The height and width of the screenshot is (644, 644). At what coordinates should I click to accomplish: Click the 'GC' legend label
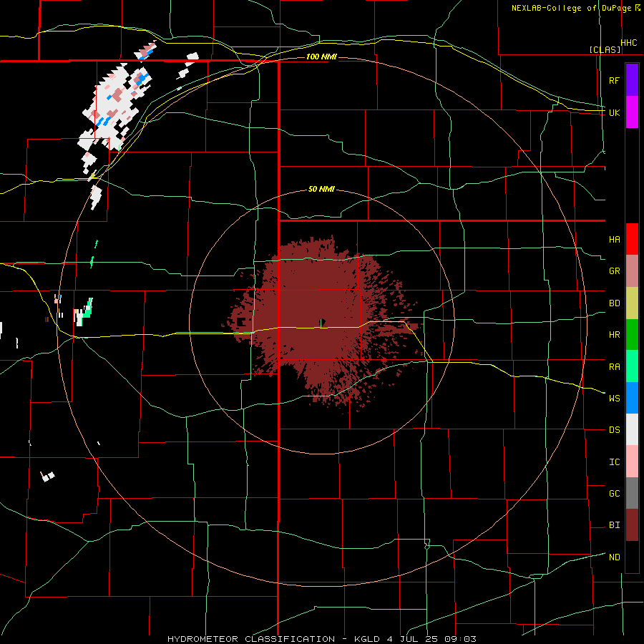614,493
